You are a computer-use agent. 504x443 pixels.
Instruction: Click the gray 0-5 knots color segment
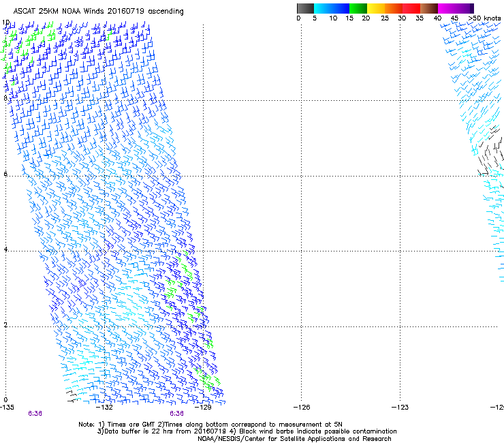(305, 8)
